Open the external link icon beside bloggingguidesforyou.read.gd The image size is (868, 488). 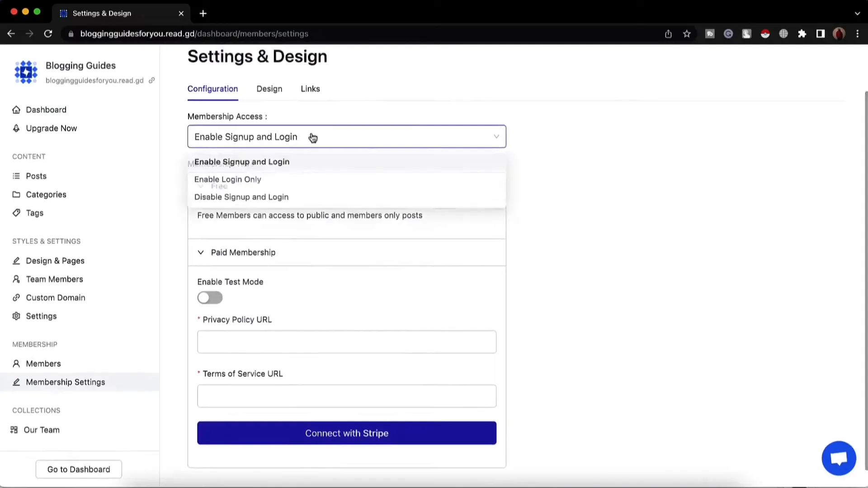point(152,80)
